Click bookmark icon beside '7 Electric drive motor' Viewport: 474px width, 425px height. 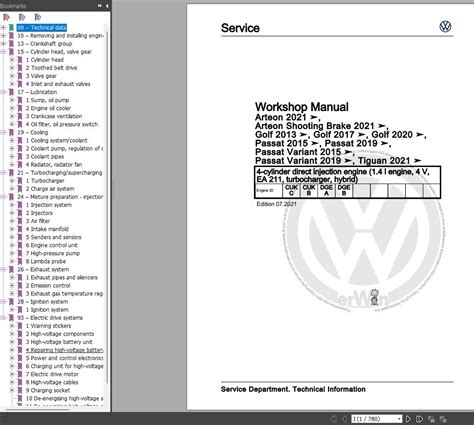coord(20,374)
